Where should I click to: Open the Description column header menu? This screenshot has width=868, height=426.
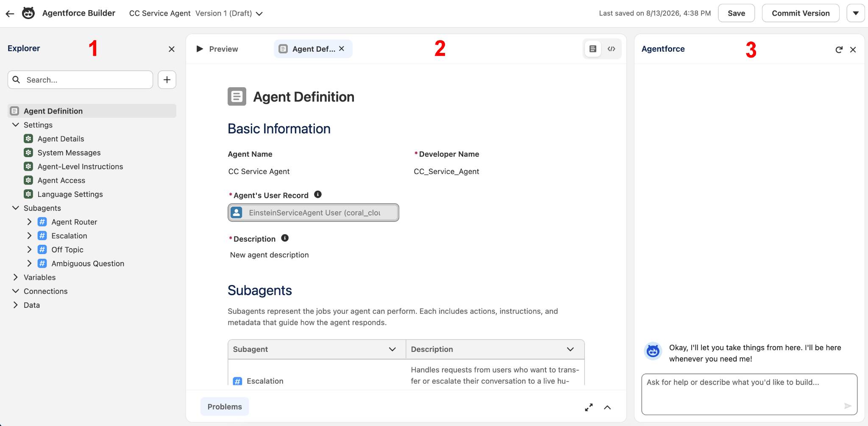pos(570,349)
